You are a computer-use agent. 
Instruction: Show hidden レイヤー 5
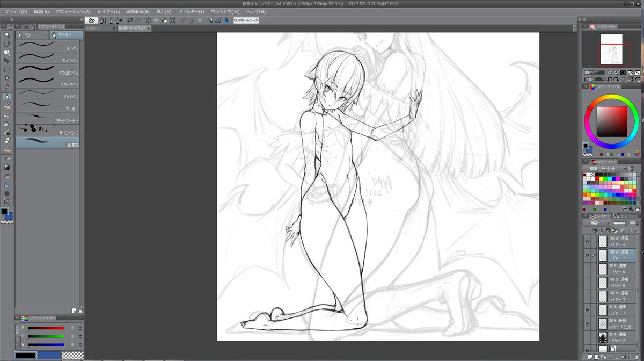click(587, 283)
